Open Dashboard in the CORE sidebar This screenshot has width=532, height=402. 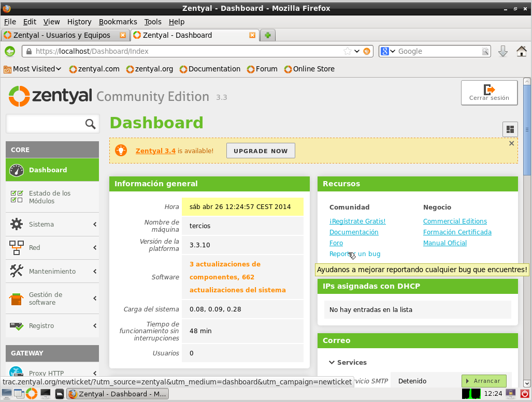[52, 170]
